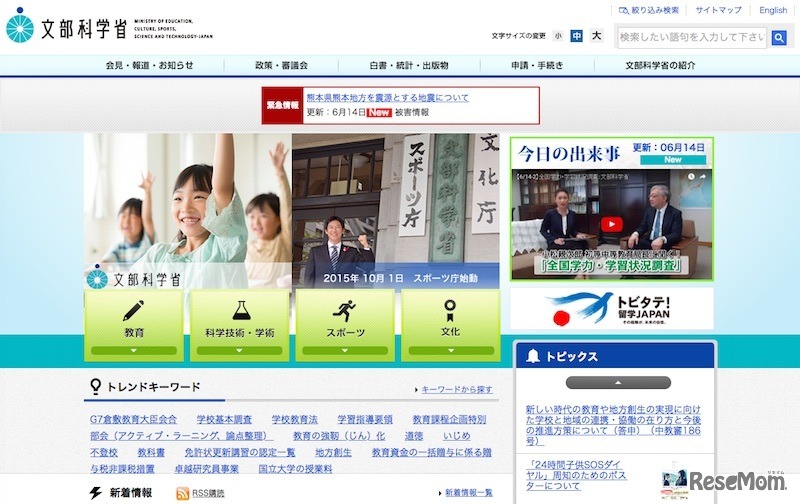The image size is (800, 504).
Task: Open the 申請・手続き menu
Action: coord(537,65)
